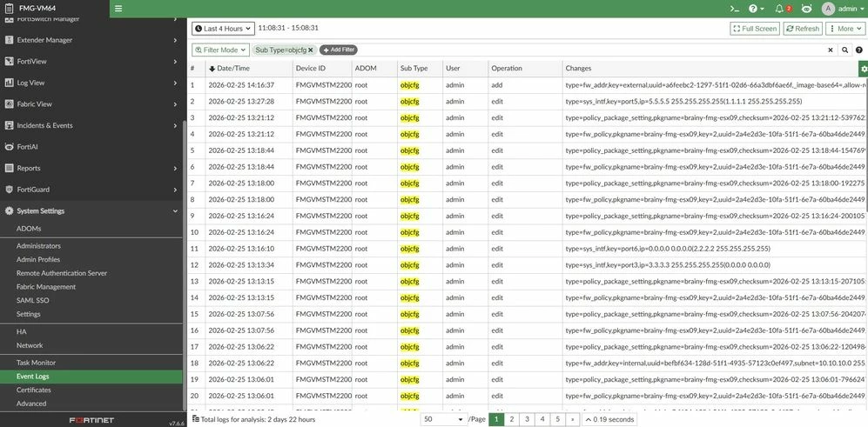The image size is (868, 427).
Task: Click the Incidents & Events icon
Action: (9, 125)
